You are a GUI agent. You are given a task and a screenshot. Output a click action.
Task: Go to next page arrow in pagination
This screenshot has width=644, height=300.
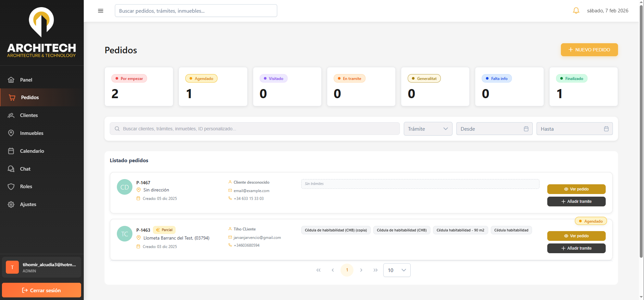361,270
